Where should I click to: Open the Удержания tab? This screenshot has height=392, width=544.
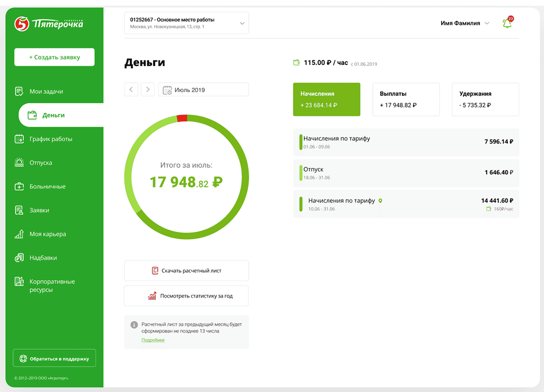pyautogui.click(x=485, y=99)
